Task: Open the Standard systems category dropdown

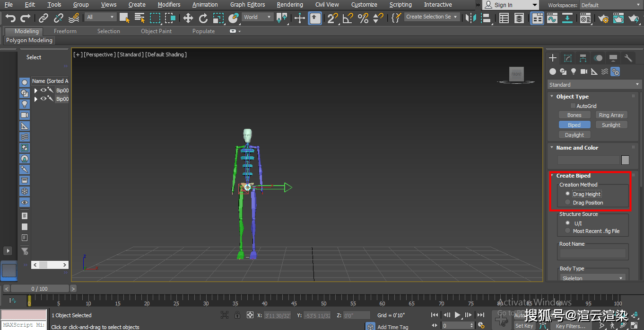Action: (594, 85)
